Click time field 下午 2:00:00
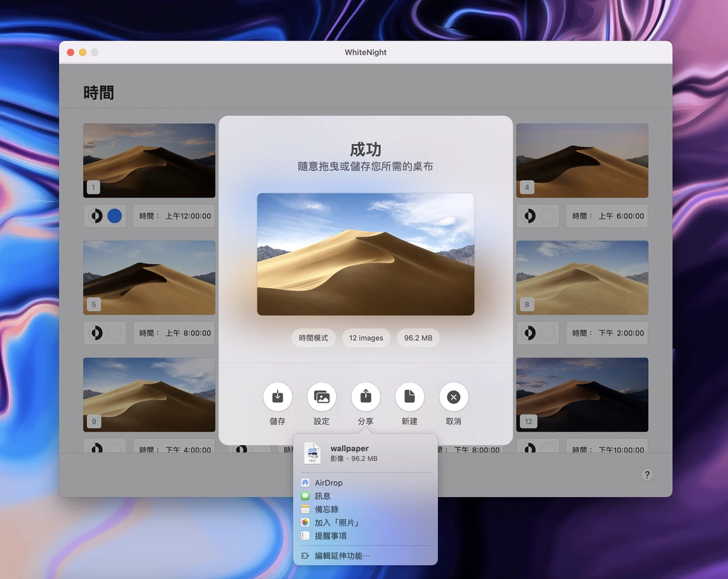This screenshot has height=579, width=728. pyautogui.click(x=608, y=333)
